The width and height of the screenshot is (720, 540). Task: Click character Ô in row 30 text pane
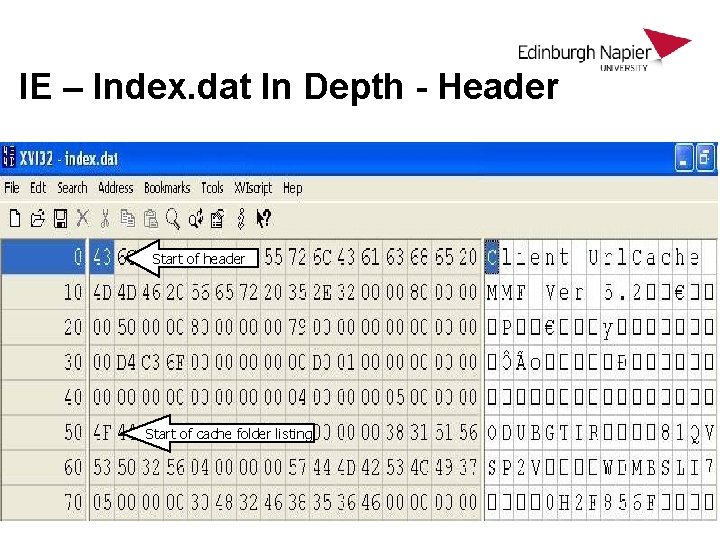point(506,363)
